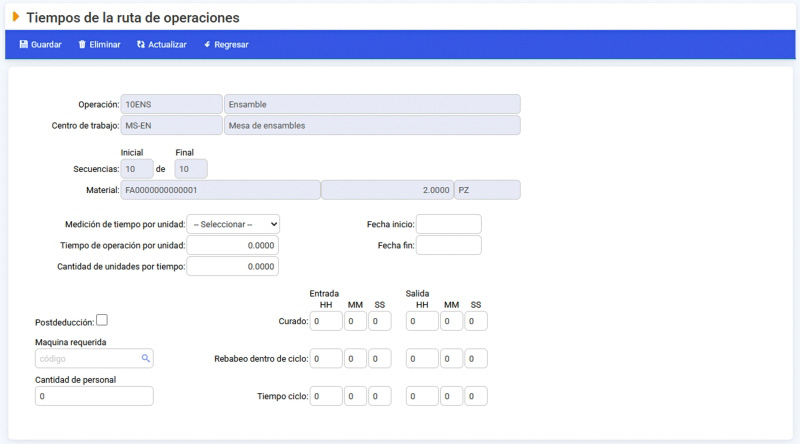Click the Cantidad de unidades por tiempo field
The width and height of the screenshot is (800, 444).
click(x=233, y=266)
